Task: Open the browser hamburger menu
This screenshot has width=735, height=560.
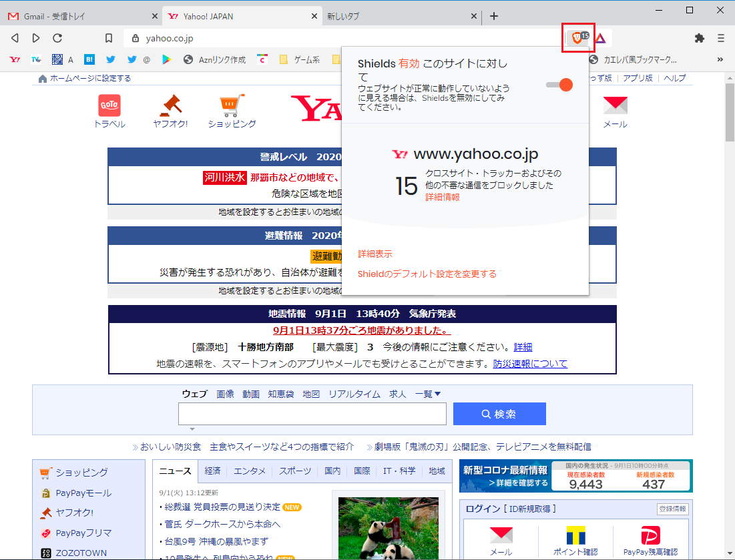Action: (721, 38)
